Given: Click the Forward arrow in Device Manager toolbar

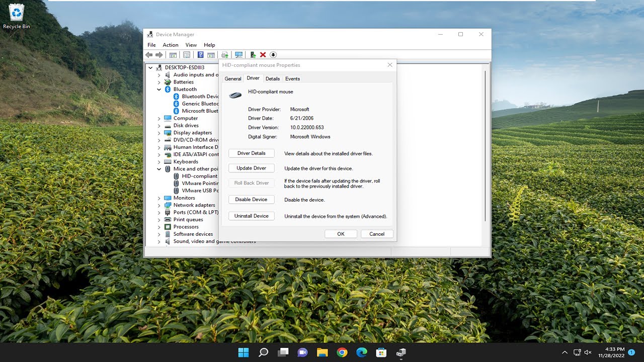Looking at the screenshot, I should coord(159,55).
